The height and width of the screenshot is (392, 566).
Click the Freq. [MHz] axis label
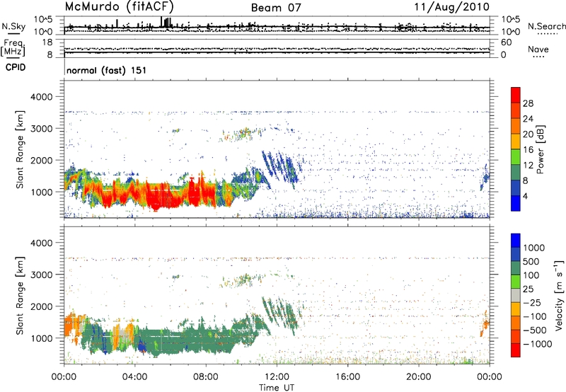13,48
